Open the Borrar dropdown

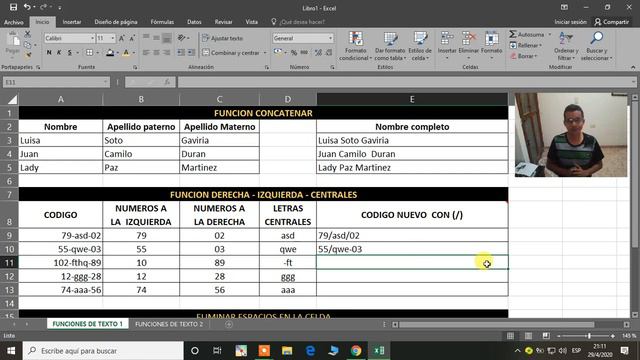(x=524, y=56)
